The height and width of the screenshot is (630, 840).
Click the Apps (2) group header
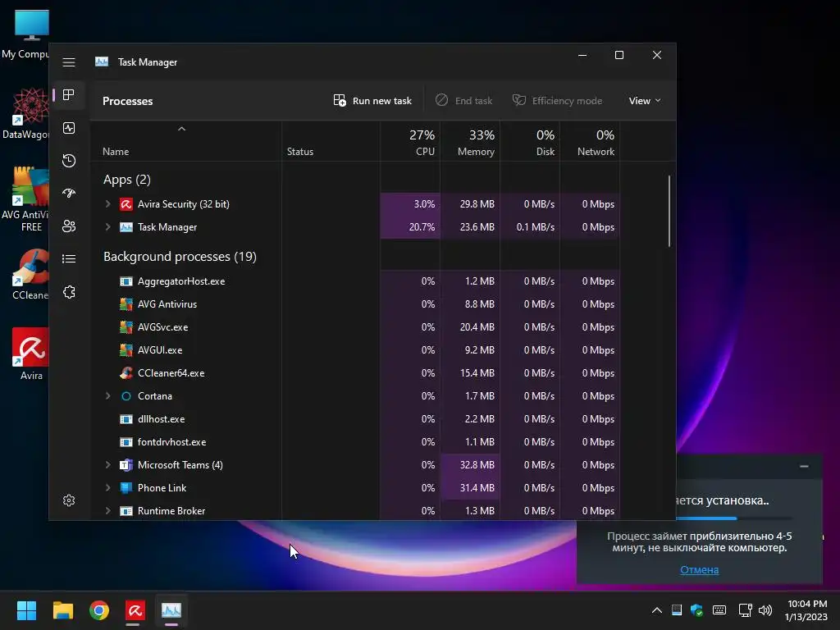127,180
